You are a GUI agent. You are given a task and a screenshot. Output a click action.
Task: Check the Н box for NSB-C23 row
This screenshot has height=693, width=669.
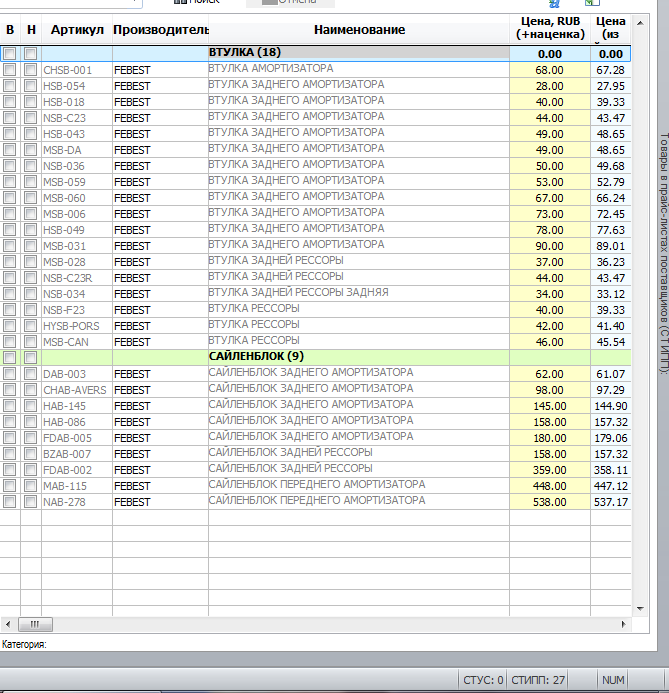pyautogui.click(x=30, y=118)
